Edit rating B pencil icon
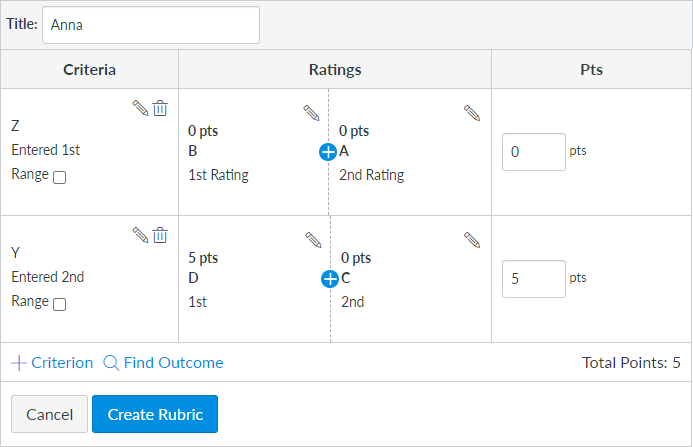This screenshot has width=693, height=447. 312,113
